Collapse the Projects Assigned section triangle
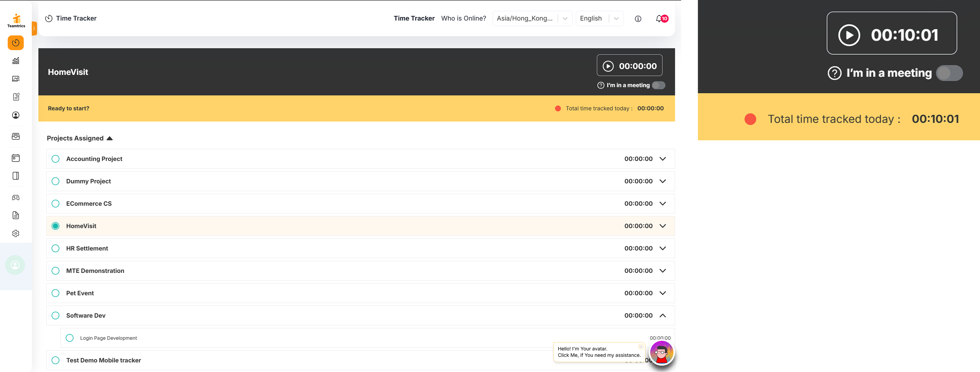Screen dimensions: 980x372 pos(110,138)
